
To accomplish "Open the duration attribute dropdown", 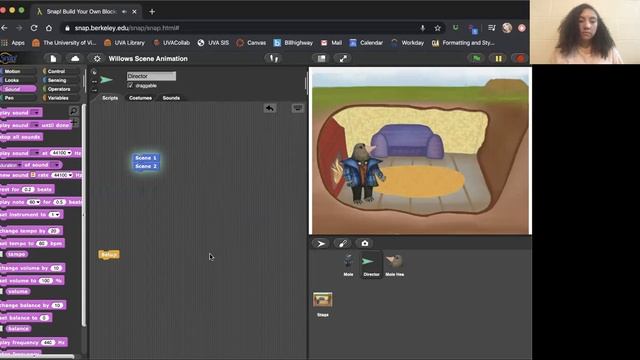I will 19,165.
